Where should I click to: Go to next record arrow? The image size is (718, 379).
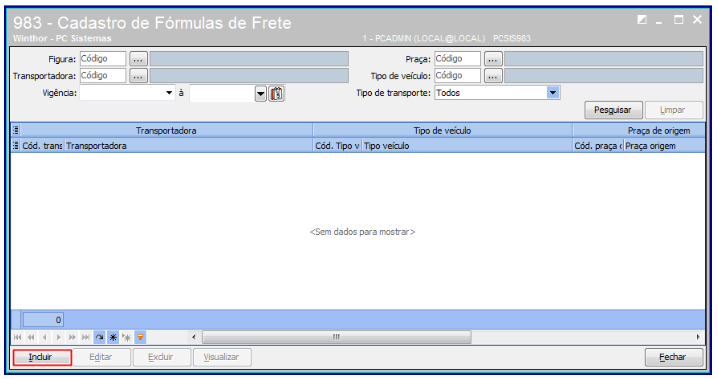pos(58,337)
